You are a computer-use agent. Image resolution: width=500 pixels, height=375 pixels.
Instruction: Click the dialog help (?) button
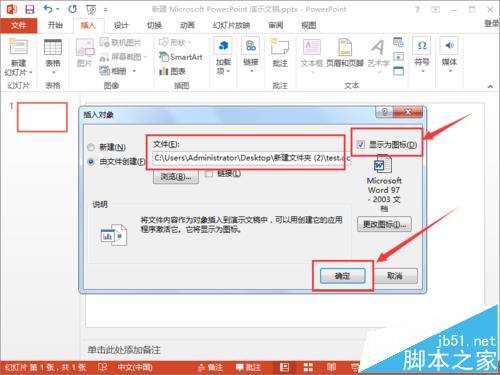click(384, 112)
